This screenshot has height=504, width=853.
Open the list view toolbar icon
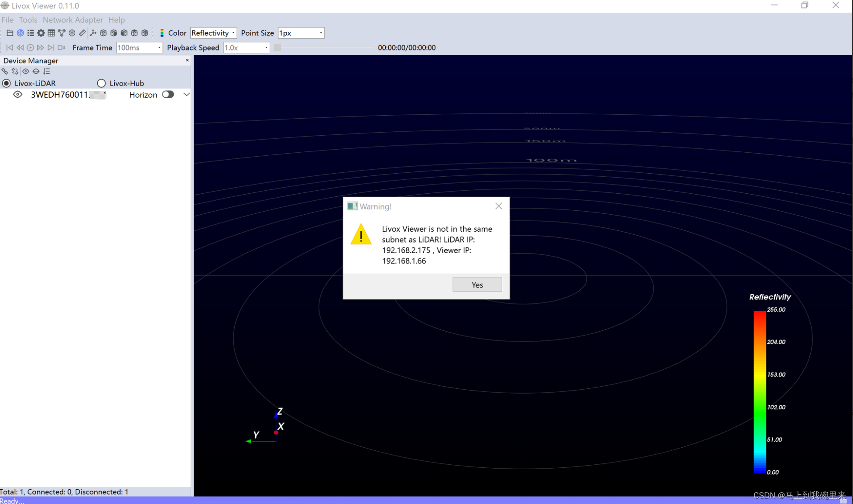[31, 33]
